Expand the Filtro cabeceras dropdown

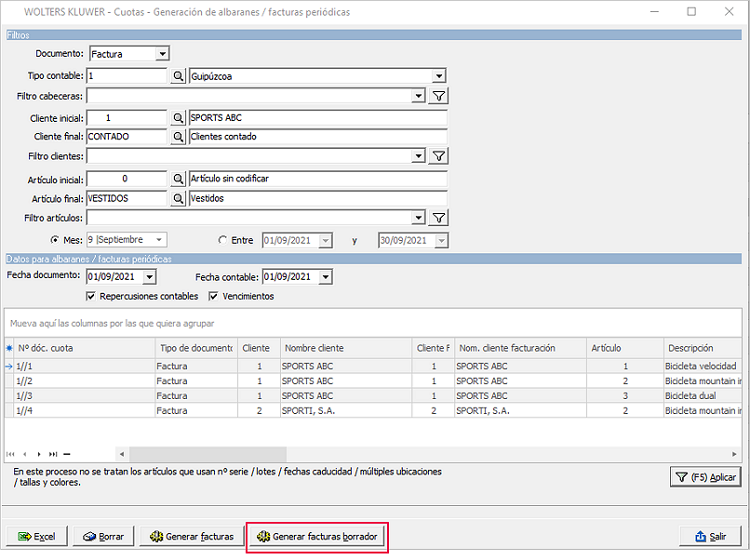coord(419,96)
